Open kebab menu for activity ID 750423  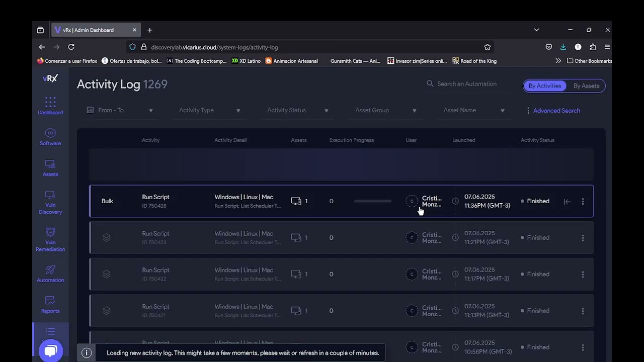click(x=583, y=238)
